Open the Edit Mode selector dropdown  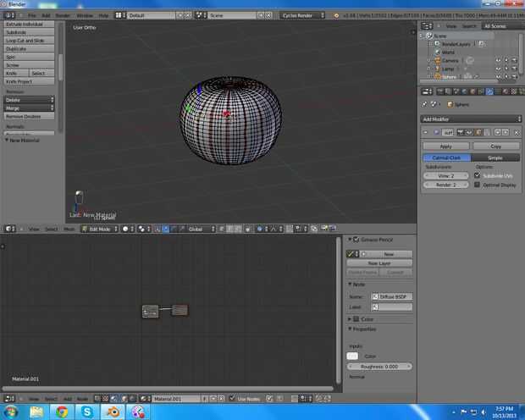[x=100, y=229]
